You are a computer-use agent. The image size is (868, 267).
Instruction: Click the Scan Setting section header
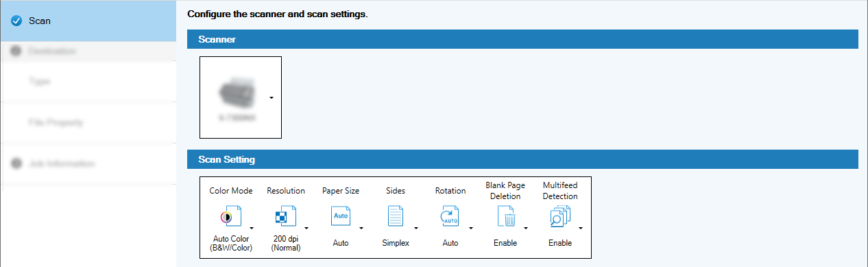click(522, 159)
